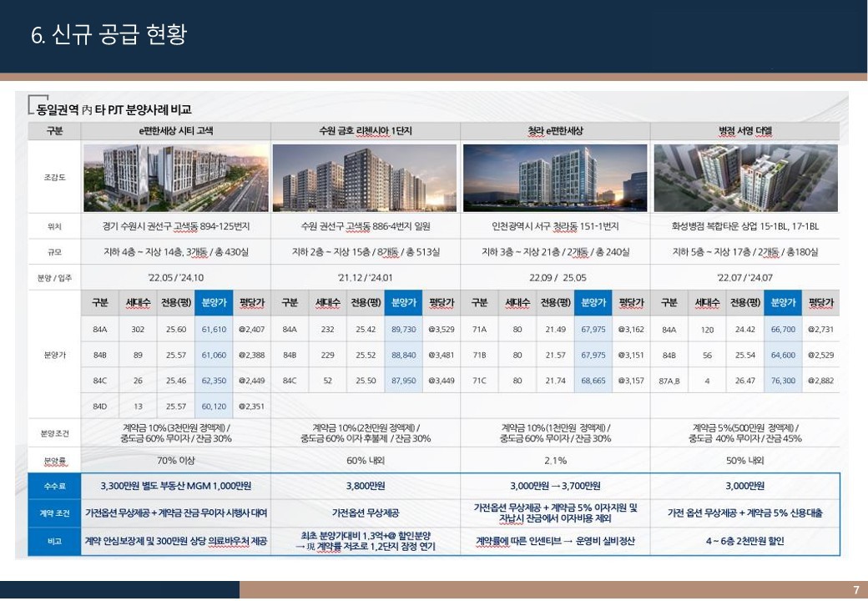Select date cell ''22.07 / '24.07'
The width and height of the screenshot is (868, 601).
(x=745, y=278)
